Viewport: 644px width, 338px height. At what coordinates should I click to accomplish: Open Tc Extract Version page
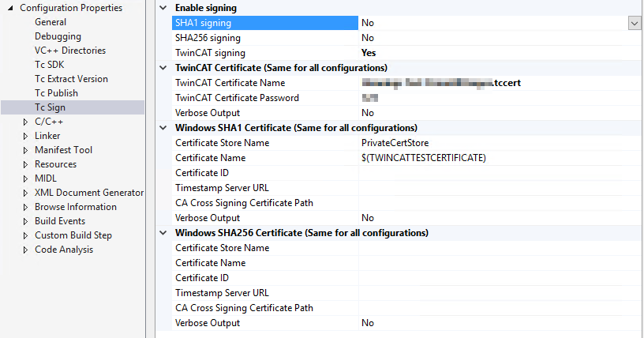[72, 79]
